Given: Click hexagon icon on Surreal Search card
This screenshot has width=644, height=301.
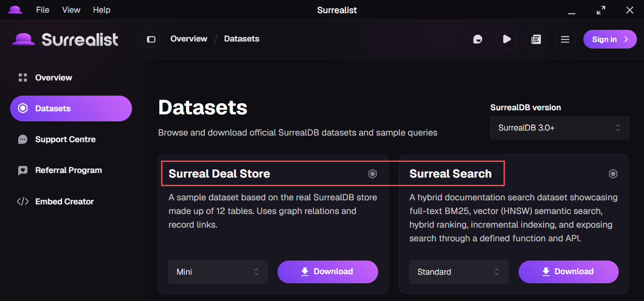Looking at the screenshot, I should tap(613, 174).
